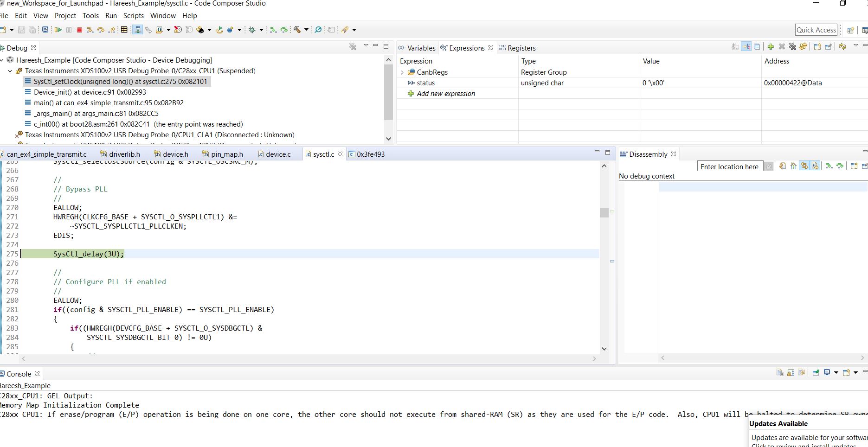The width and height of the screenshot is (868, 447).
Task: Click the status expression value cell
Action: pos(700,83)
